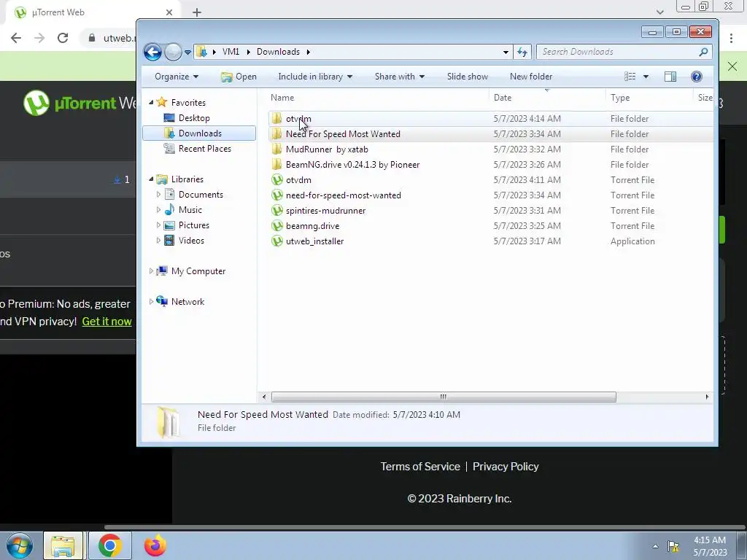Select Recent Places in Favorites
The width and height of the screenshot is (747, 560).
coord(204,149)
